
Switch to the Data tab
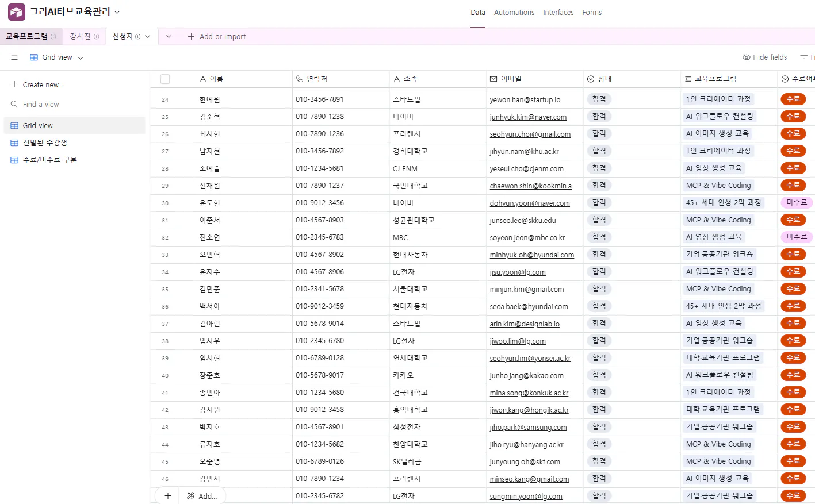(x=478, y=13)
